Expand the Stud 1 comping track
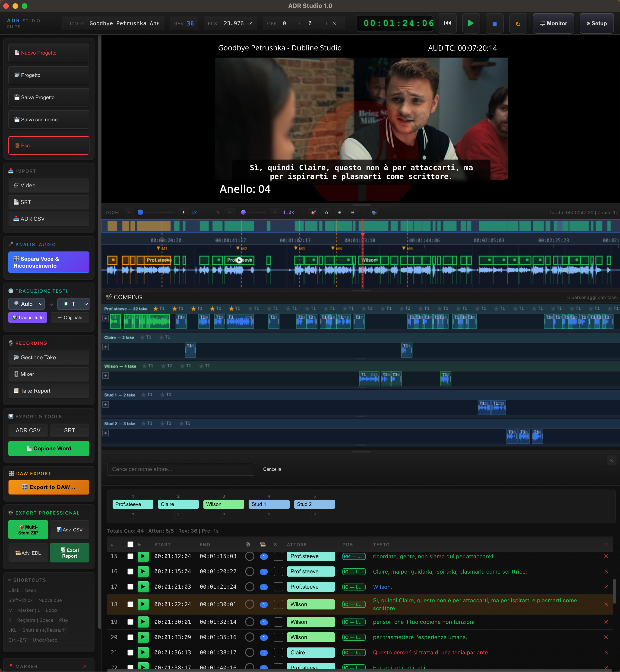This screenshot has height=672, width=620. [106, 404]
